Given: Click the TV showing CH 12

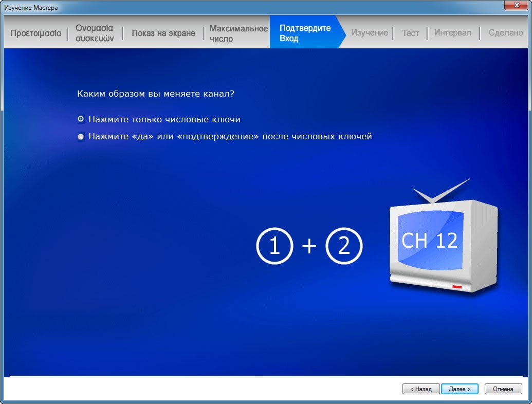Looking at the screenshot, I should 444,237.
